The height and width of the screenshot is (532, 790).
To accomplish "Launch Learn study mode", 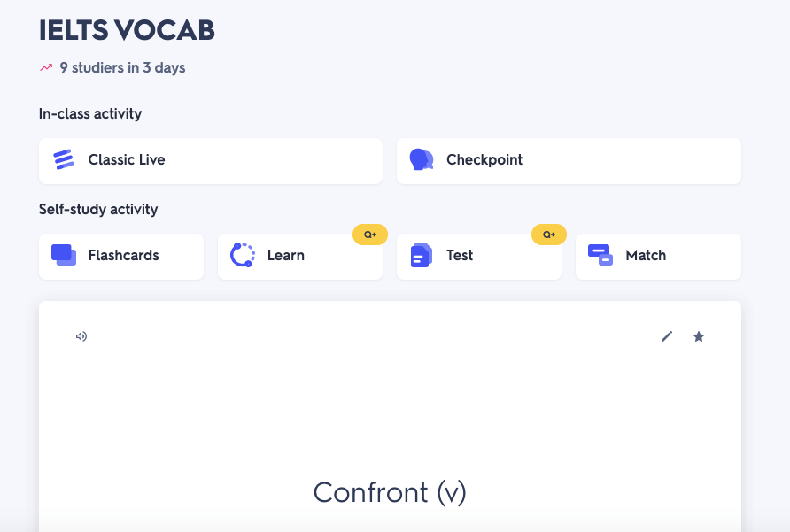I will click(x=300, y=256).
